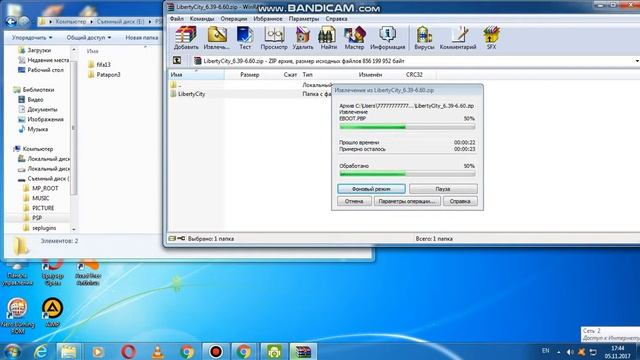Screen dimensions: 640x360
Task: Select Изображения library in Explorer sidebar
Action: (x=41, y=119)
